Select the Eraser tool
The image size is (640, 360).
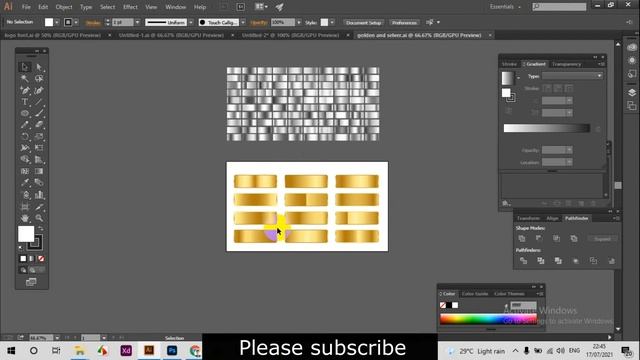[x=39, y=124]
